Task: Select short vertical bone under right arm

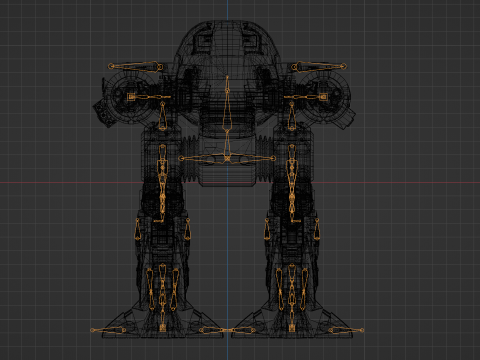Action: click(292, 116)
